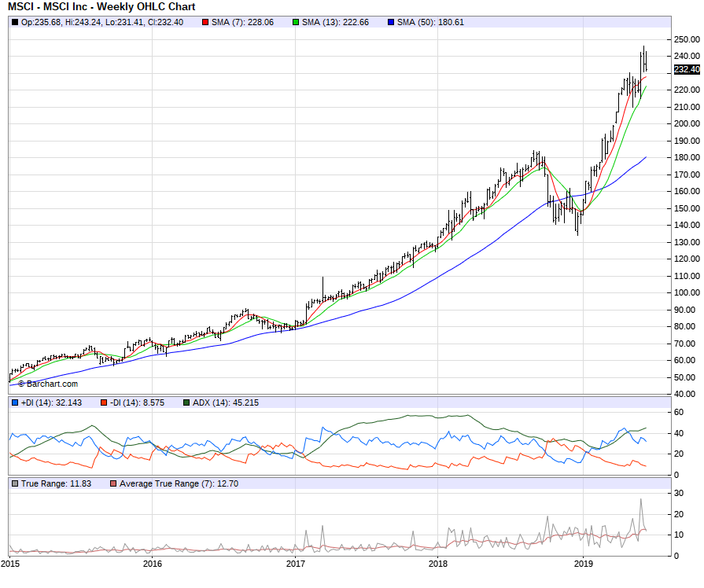Click the 220.00 price axis label
Screen dimensions: 704x588
tap(687, 90)
